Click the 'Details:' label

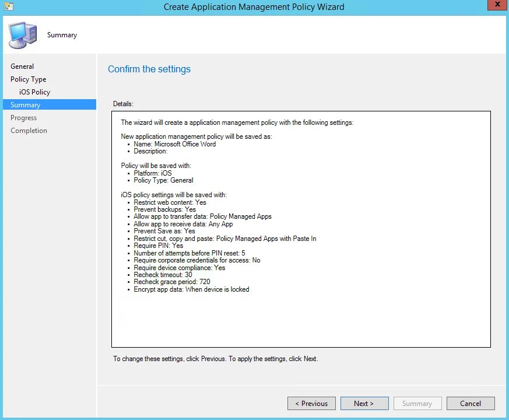point(123,104)
